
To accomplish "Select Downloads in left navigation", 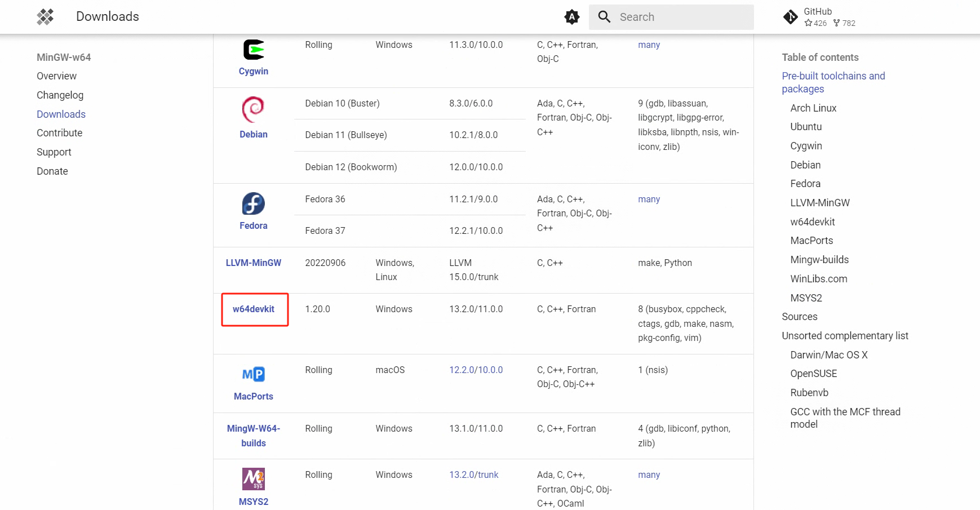I will (x=61, y=114).
